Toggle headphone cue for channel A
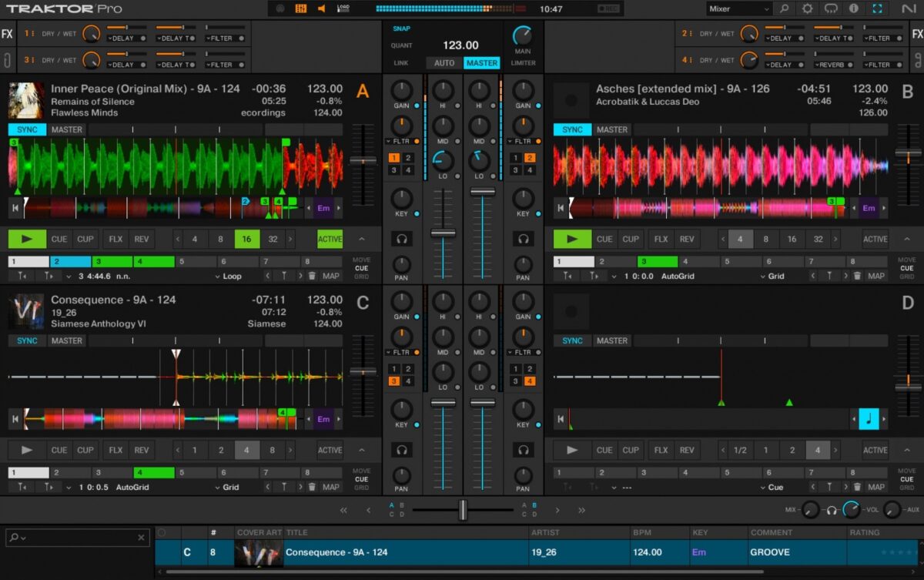 [401, 239]
